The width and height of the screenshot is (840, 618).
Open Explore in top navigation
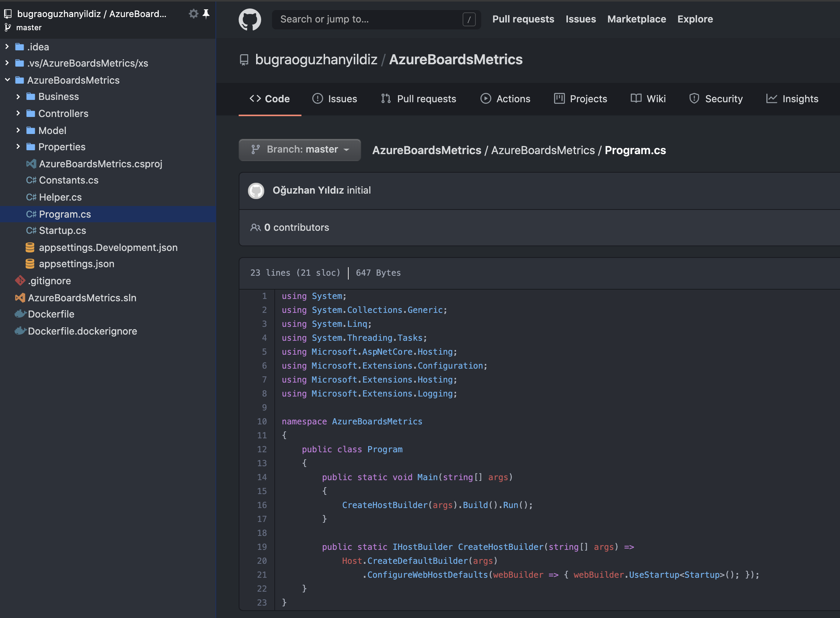[695, 19]
